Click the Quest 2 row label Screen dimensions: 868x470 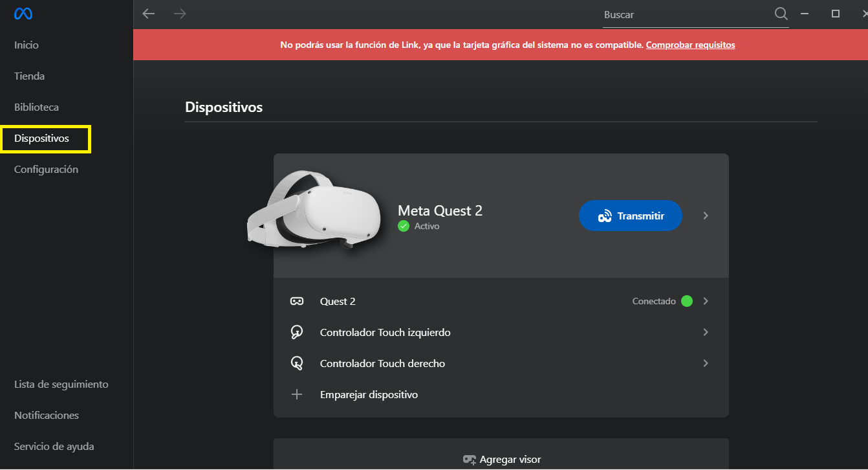tap(338, 301)
